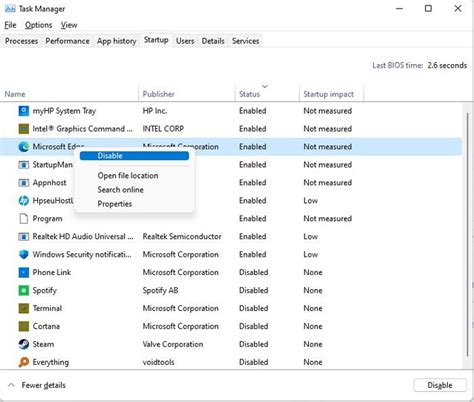The height and width of the screenshot is (402, 474).
Task: Click the Phone Link icon
Action: (x=24, y=272)
